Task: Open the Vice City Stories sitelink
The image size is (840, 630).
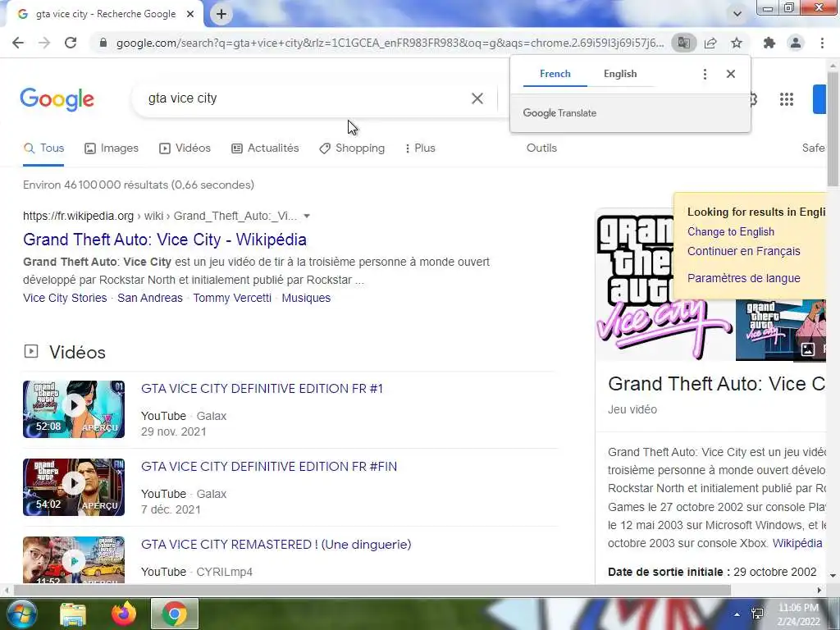Action: tap(65, 298)
